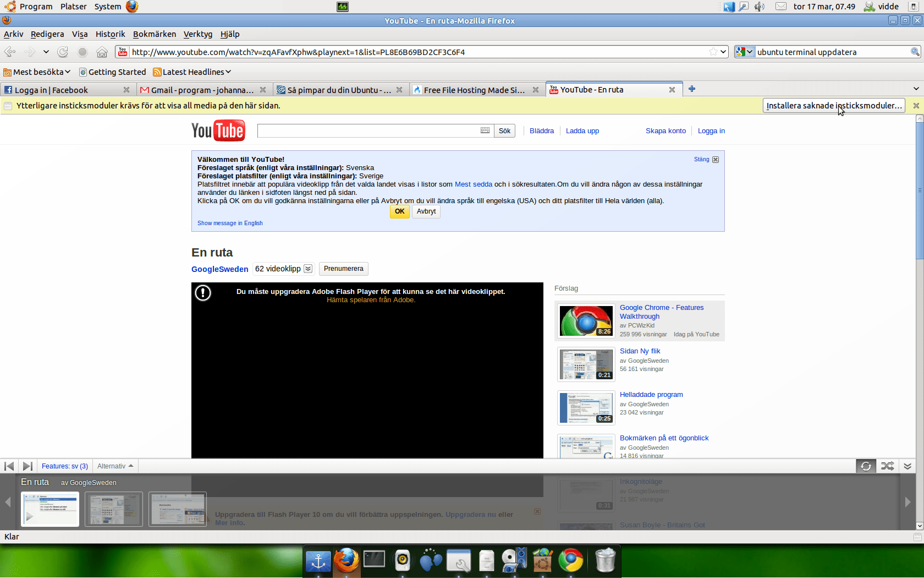Skip to next playlist video
924x578 pixels.
click(28, 466)
